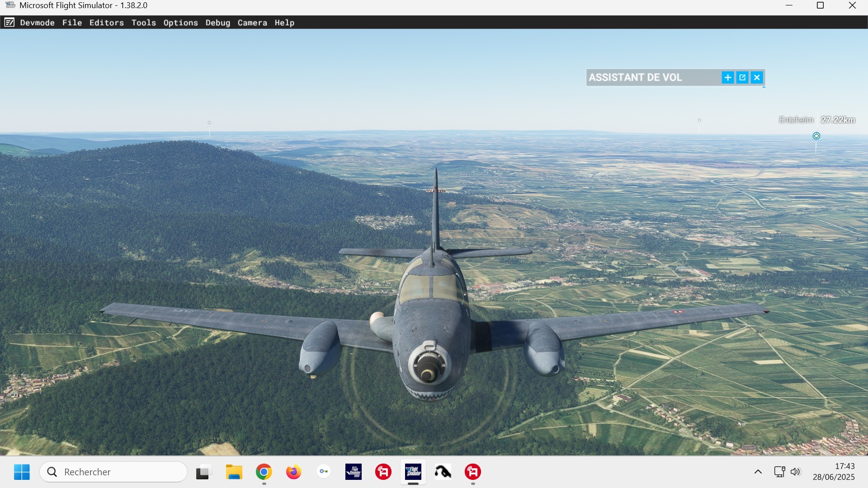868x488 pixels.
Task: Click the Rechercher search box
Action: pyautogui.click(x=113, y=472)
